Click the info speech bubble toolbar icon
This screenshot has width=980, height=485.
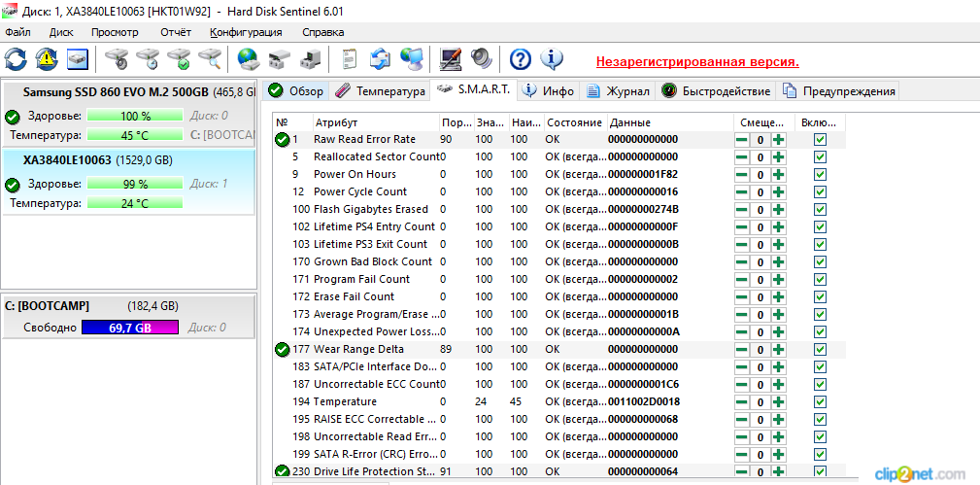pyautogui.click(x=552, y=59)
